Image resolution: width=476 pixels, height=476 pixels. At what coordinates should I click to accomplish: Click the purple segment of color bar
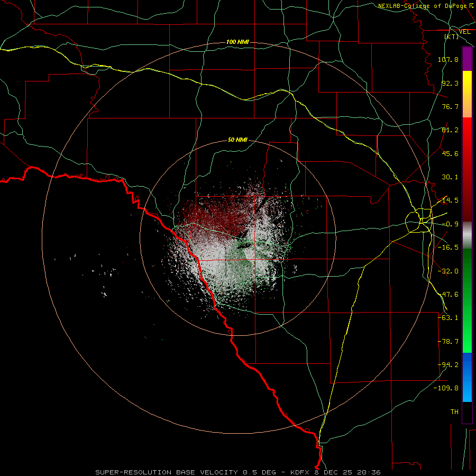[x=467, y=59]
